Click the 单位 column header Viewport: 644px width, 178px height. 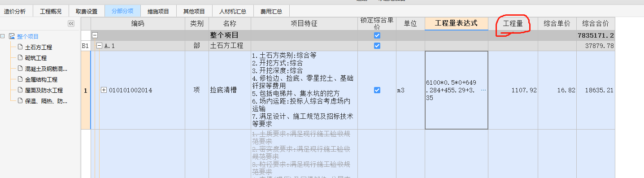(410, 23)
